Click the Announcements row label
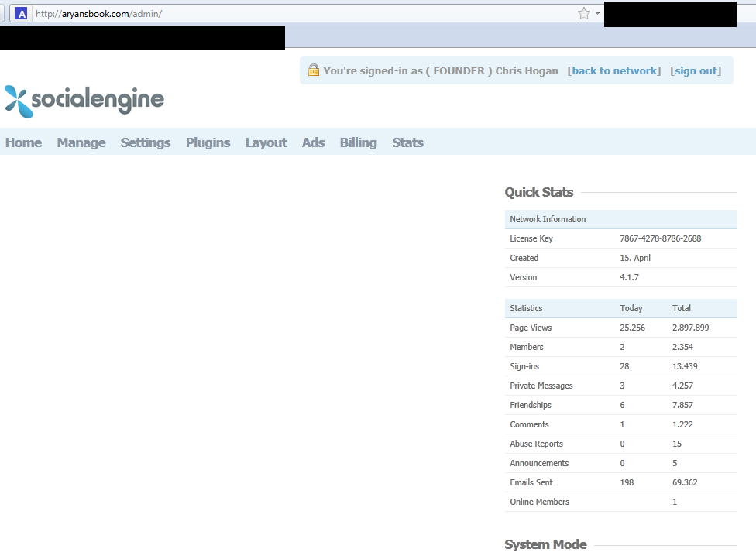Image resolution: width=756 pixels, height=559 pixels. coord(539,463)
